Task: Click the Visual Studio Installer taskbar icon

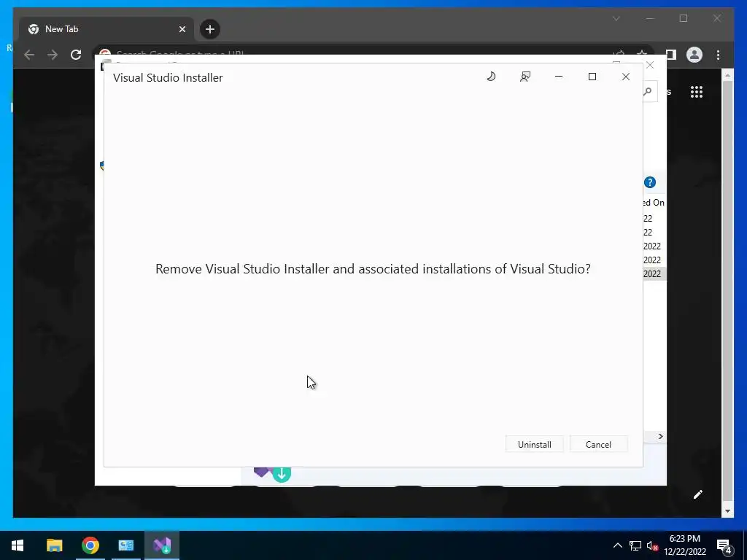Action: pos(162,545)
